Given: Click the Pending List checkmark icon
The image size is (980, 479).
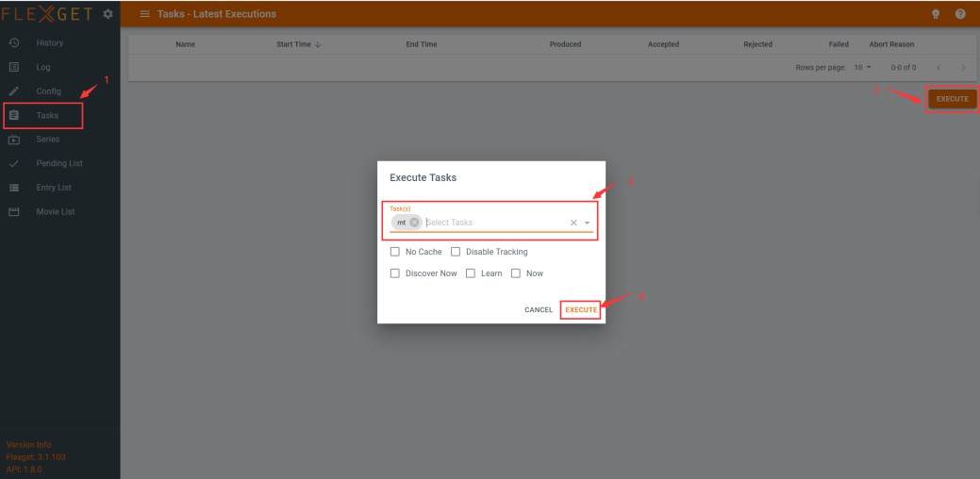Looking at the screenshot, I should [x=14, y=163].
